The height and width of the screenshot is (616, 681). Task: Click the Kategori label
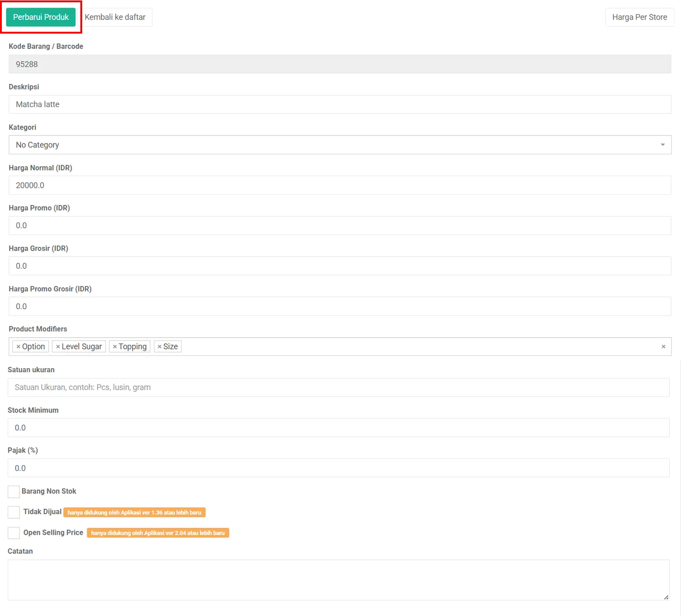pos(22,128)
